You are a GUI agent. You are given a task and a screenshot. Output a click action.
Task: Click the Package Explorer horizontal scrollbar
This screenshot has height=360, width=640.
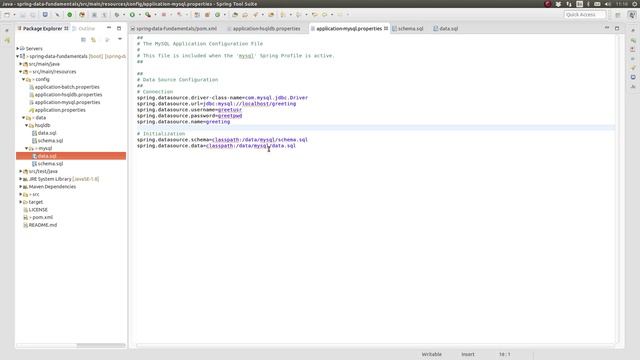pos(101,345)
